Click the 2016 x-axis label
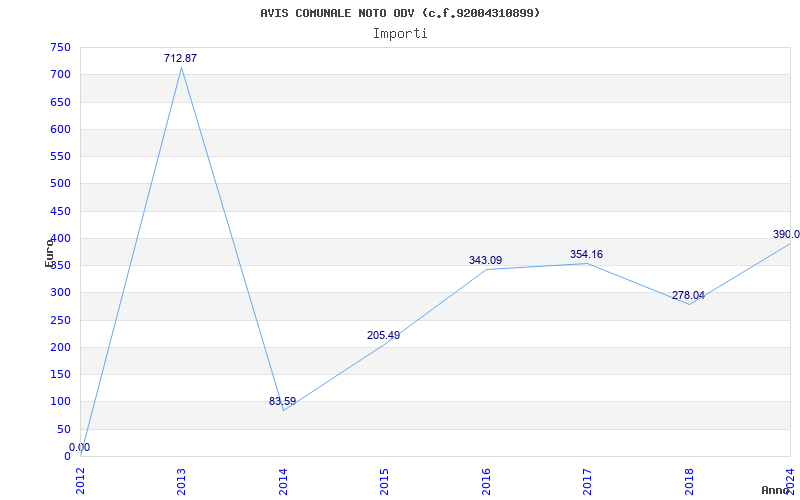 (486, 481)
